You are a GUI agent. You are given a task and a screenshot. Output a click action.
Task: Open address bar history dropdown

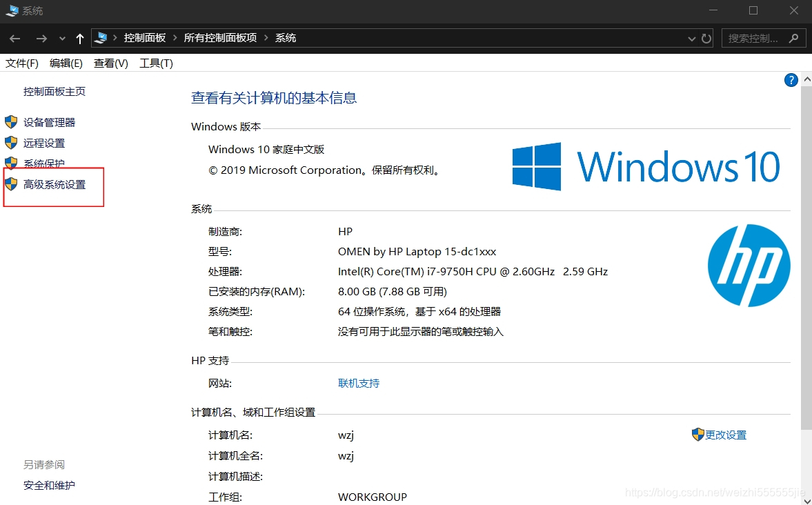(x=691, y=39)
